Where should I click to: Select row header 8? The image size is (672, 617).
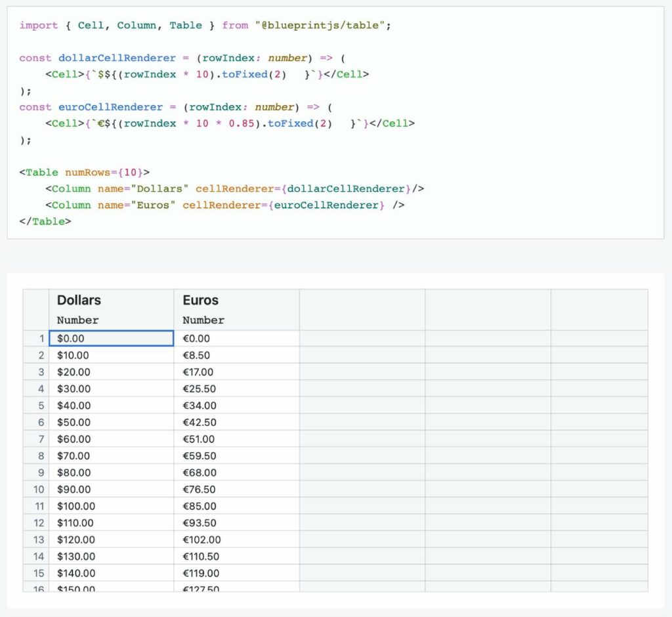coord(36,456)
